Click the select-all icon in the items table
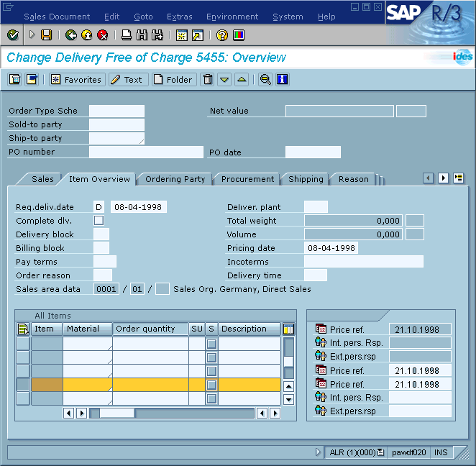 click(x=23, y=329)
